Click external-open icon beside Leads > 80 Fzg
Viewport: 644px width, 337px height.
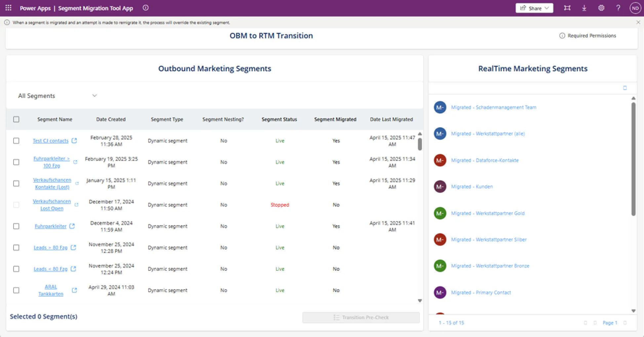pos(73,248)
